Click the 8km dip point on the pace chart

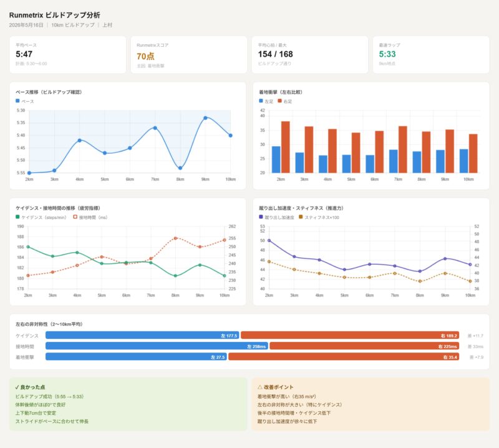coord(180,168)
